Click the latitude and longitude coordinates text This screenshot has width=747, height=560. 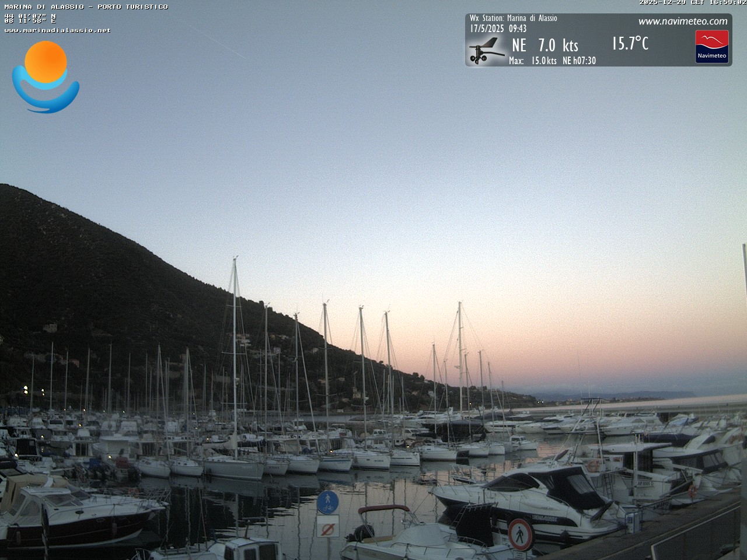click(x=30, y=18)
